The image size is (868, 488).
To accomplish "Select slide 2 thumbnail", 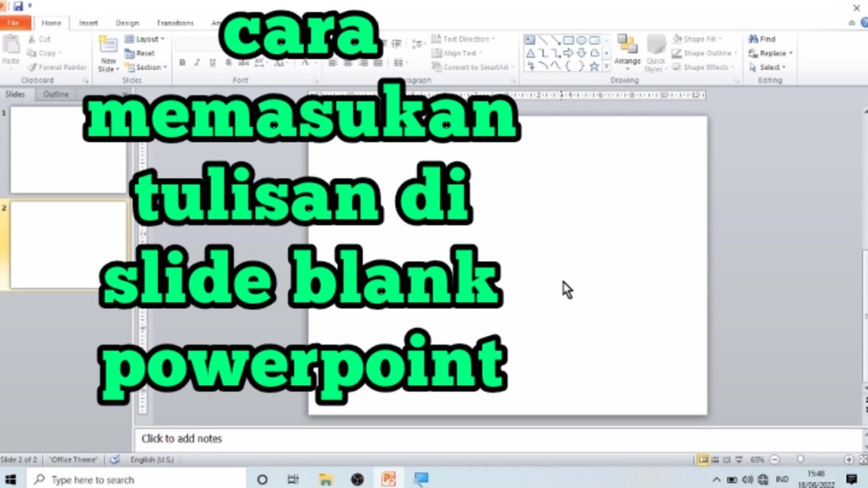I will pos(68,245).
